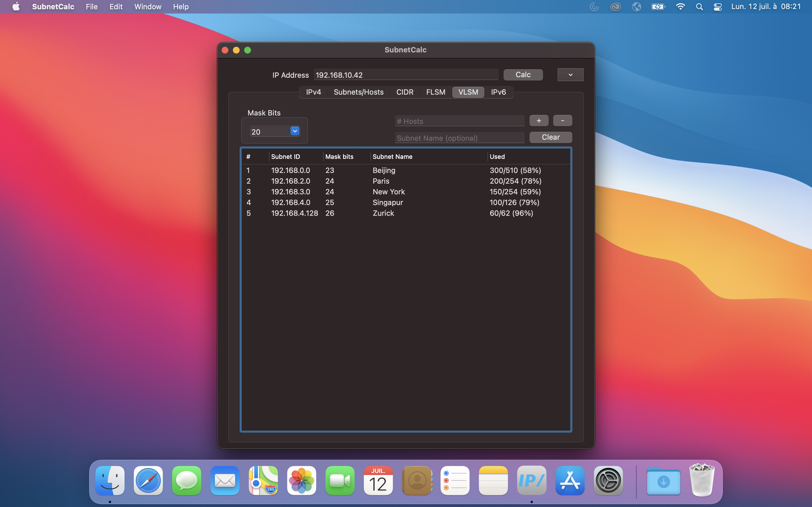Switch to the IPv6 tab
Image resolution: width=812 pixels, height=507 pixels.
(498, 92)
